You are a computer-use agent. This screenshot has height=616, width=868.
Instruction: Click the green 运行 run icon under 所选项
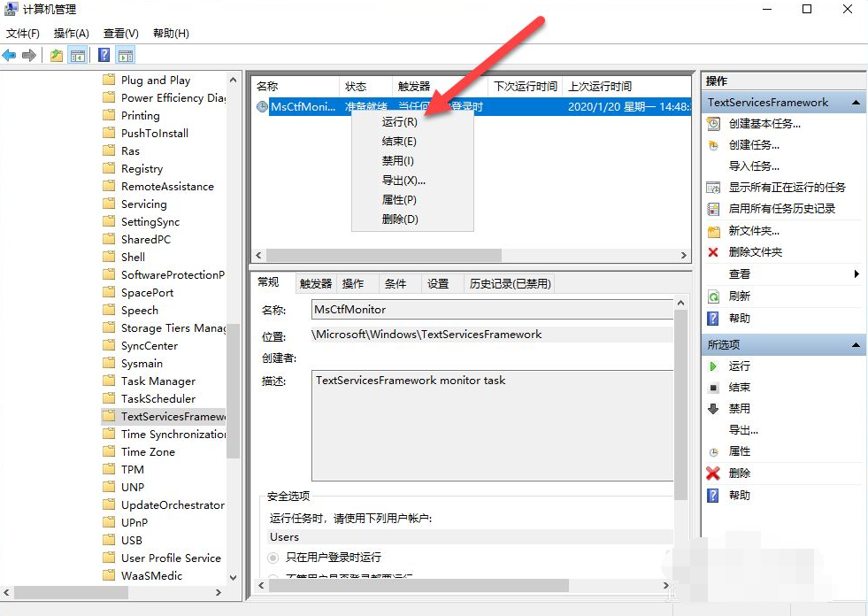pos(712,366)
